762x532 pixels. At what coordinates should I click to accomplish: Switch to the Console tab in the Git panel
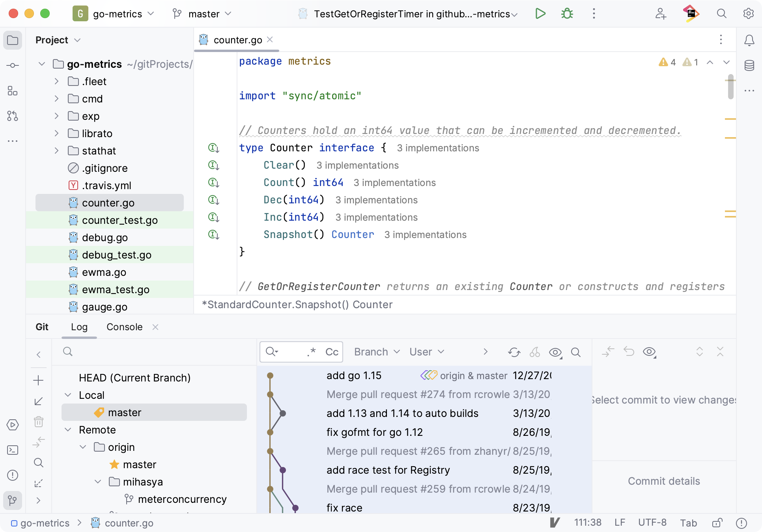124,327
